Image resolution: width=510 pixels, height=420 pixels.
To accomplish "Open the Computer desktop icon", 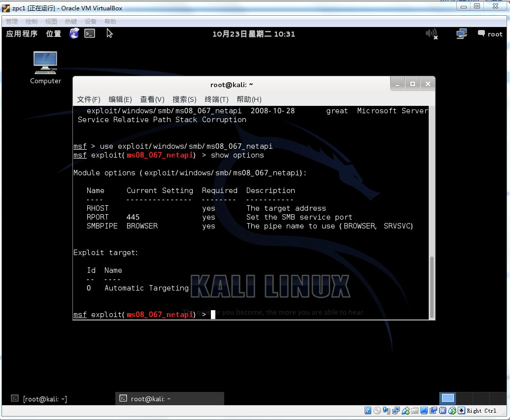I will click(45, 67).
